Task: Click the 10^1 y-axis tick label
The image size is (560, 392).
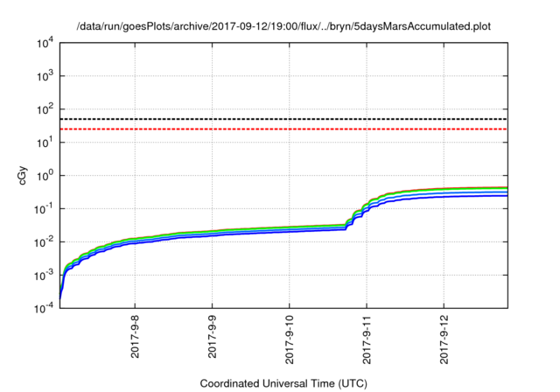Action: pos(45,143)
